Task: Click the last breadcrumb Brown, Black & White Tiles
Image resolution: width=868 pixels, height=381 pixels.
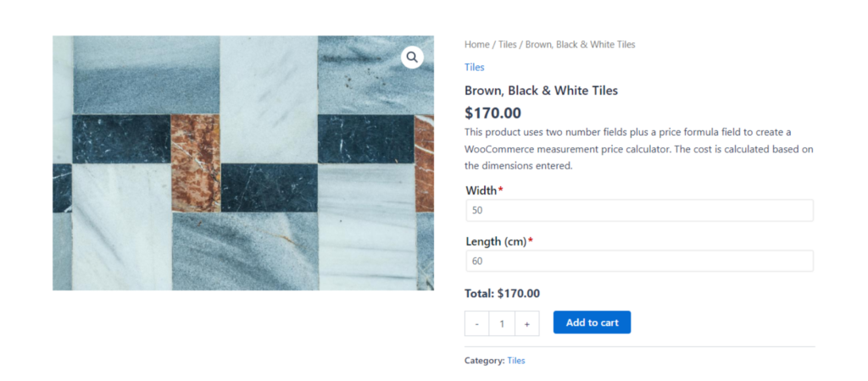Action: tap(580, 44)
